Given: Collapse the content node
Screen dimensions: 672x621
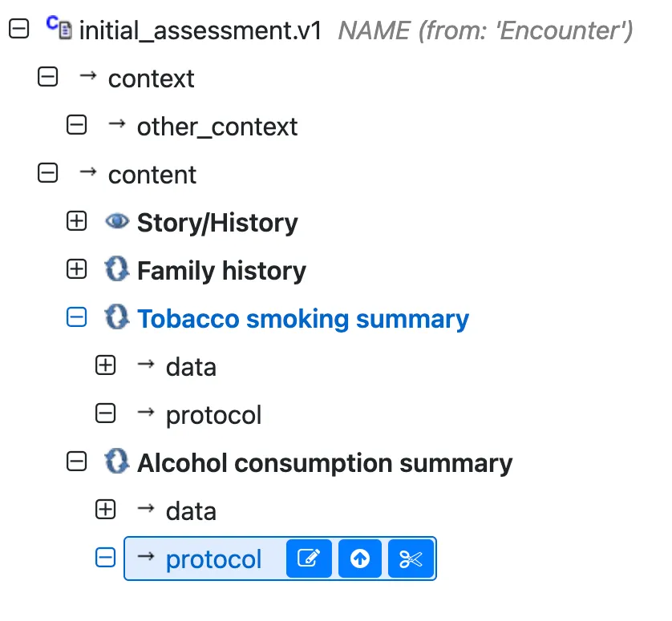Looking at the screenshot, I should click(x=47, y=174).
